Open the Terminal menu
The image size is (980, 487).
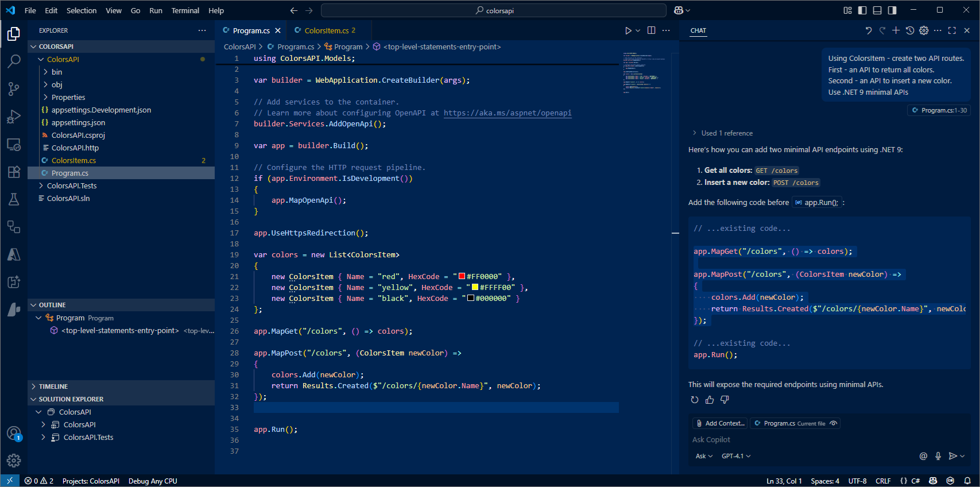pyautogui.click(x=185, y=10)
